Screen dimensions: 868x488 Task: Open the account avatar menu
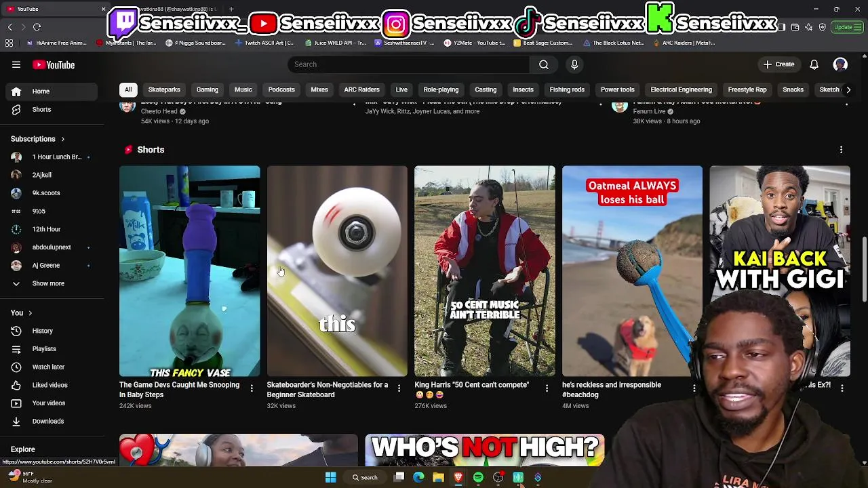[x=840, y=64]
